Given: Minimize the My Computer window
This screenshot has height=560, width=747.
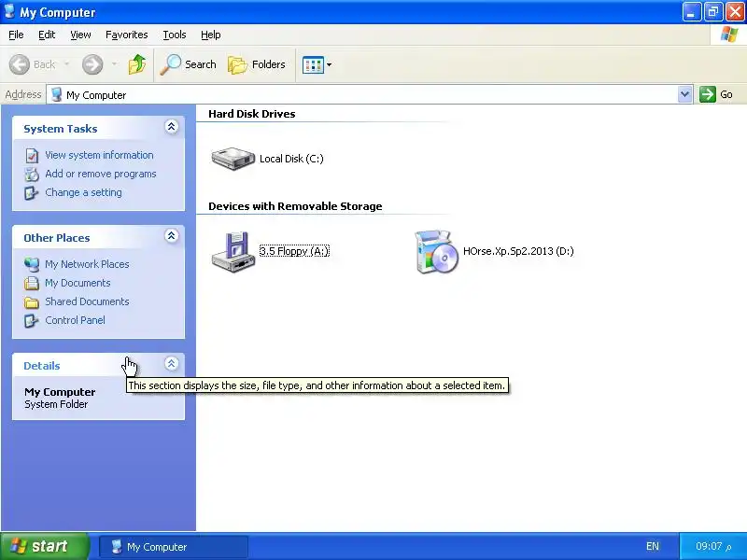Looking at the screenshot, I should (x=691, y=12).
